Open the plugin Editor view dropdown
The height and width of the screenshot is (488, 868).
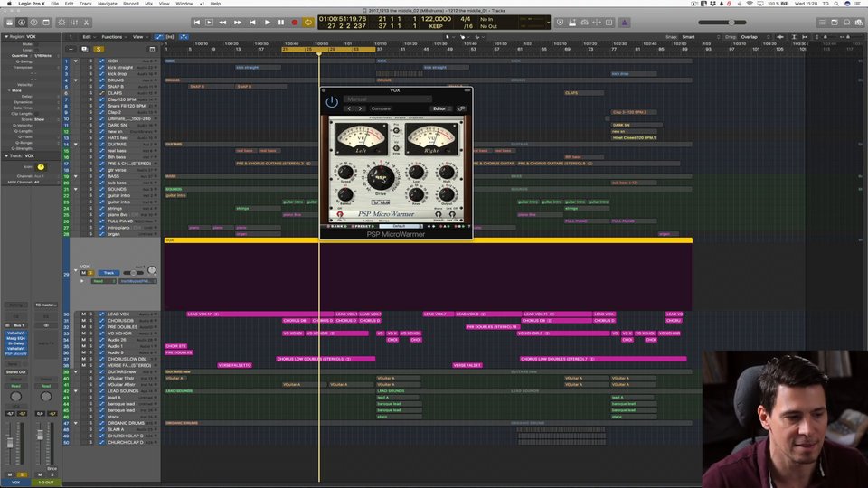tap(442, 109)
